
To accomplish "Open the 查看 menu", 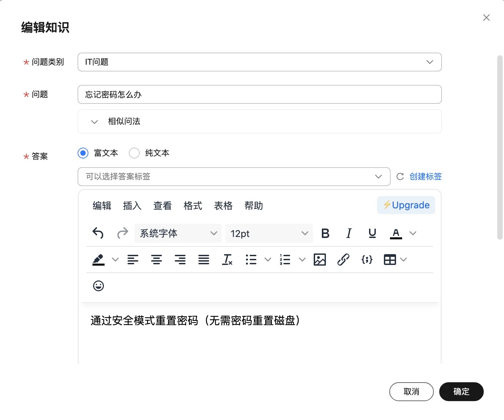I will click(x=163, y=205).
